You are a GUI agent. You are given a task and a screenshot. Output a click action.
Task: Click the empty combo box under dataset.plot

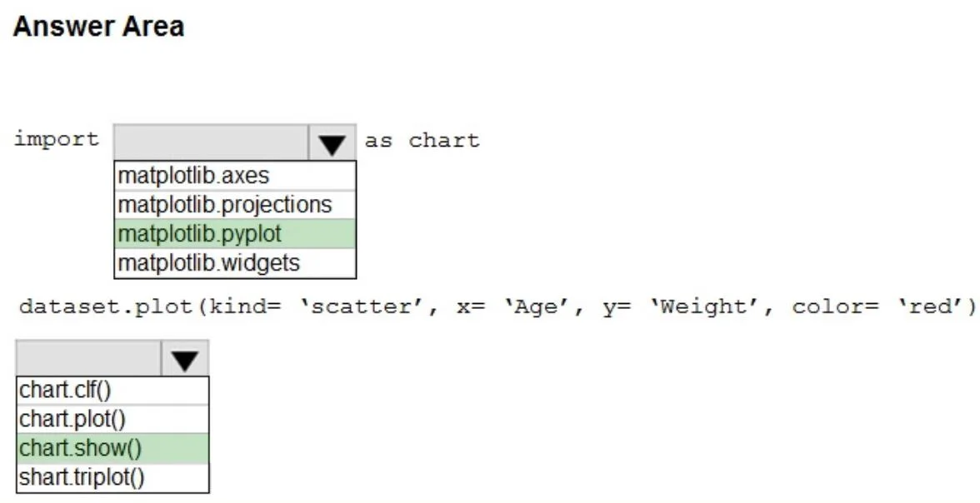[88, 359]
